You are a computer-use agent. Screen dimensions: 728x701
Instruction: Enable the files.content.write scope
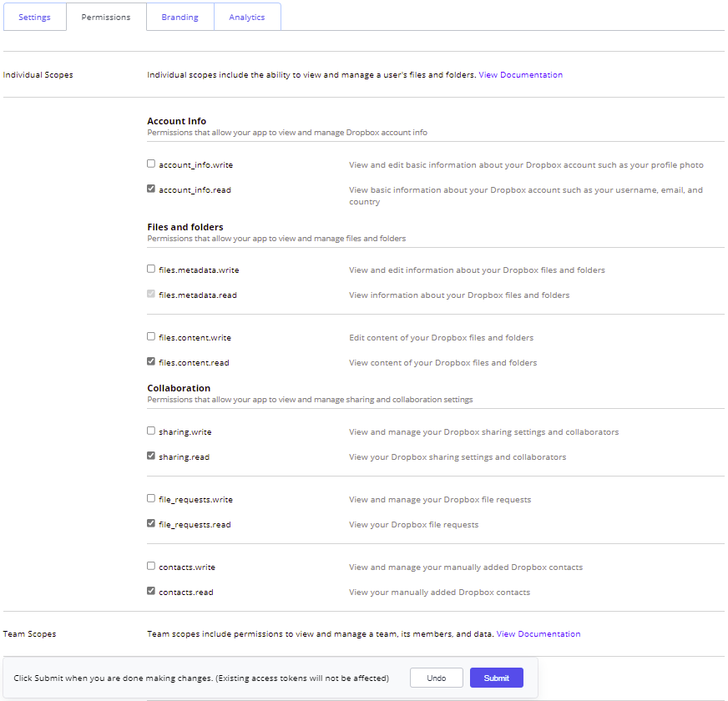point(151,336)
